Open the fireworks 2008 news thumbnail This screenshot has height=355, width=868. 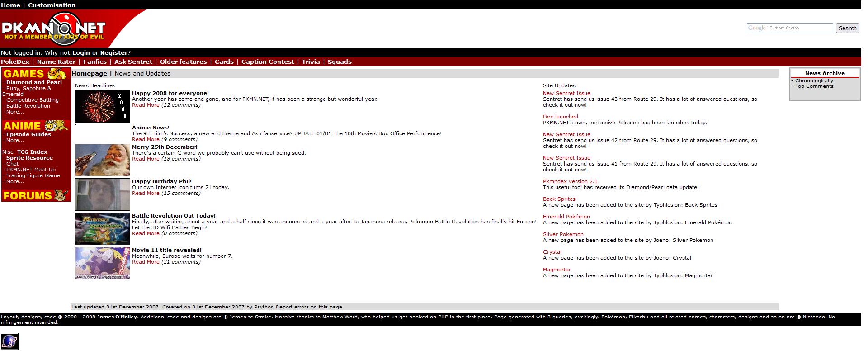[103, 106]
